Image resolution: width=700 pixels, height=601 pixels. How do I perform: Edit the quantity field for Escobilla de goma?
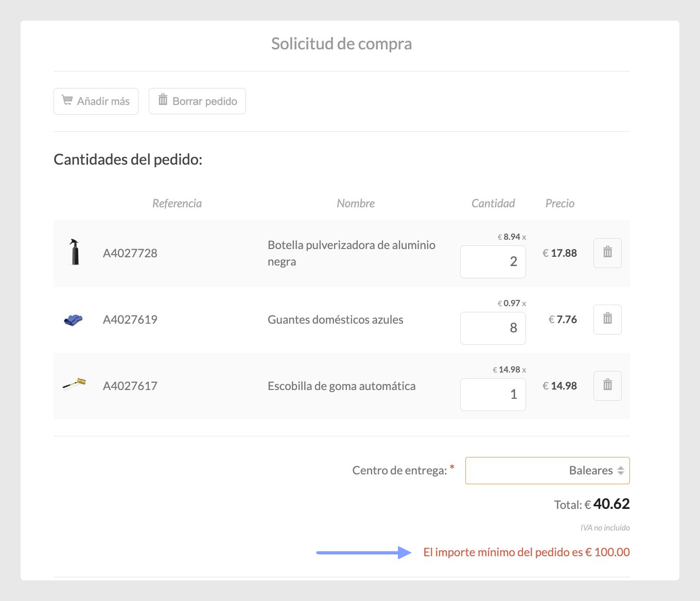[493, 394]
